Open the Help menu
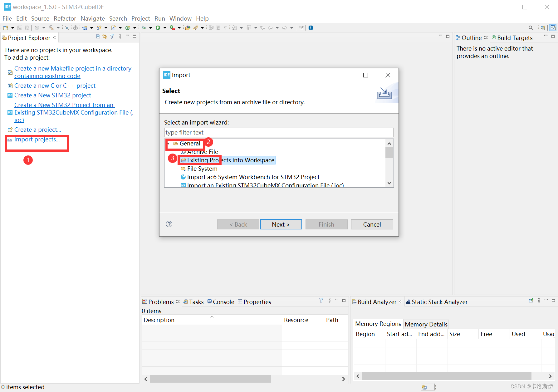558x392 pixels. (x=202, y=18)
